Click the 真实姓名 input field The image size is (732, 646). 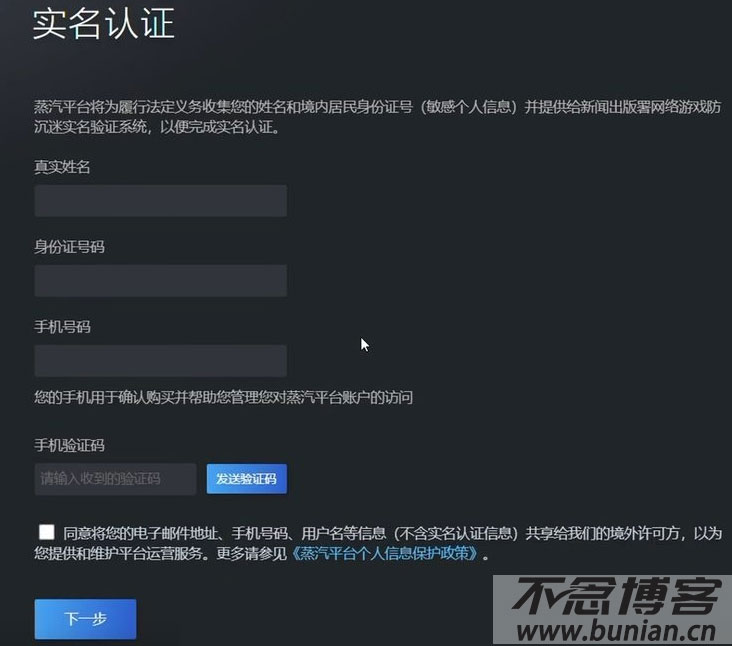(x=161, y=201)
